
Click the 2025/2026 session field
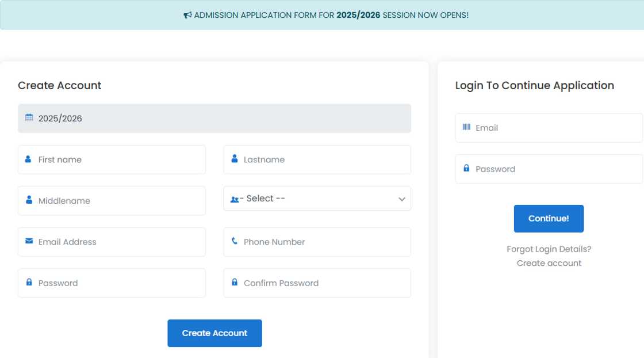[x=214, y=118]
